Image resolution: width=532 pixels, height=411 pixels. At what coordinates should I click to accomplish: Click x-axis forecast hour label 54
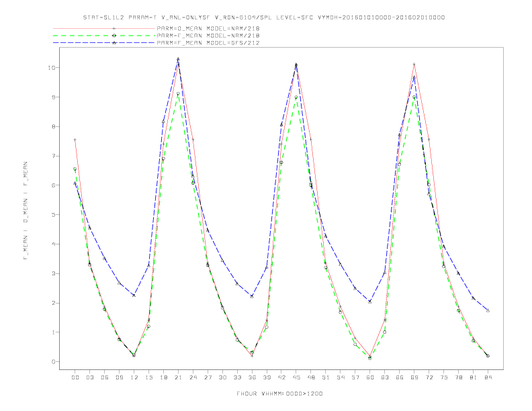click(x=341, y=377)
